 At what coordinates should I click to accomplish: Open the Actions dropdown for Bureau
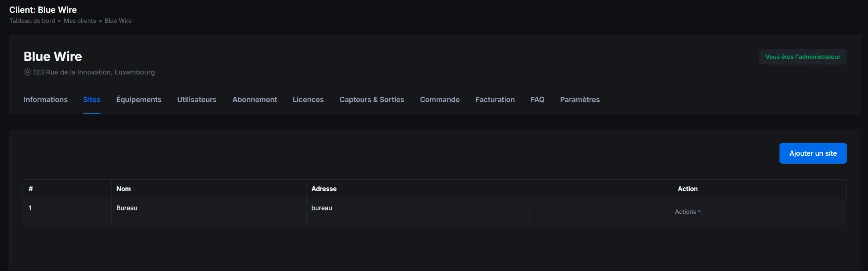pos(687,212)
